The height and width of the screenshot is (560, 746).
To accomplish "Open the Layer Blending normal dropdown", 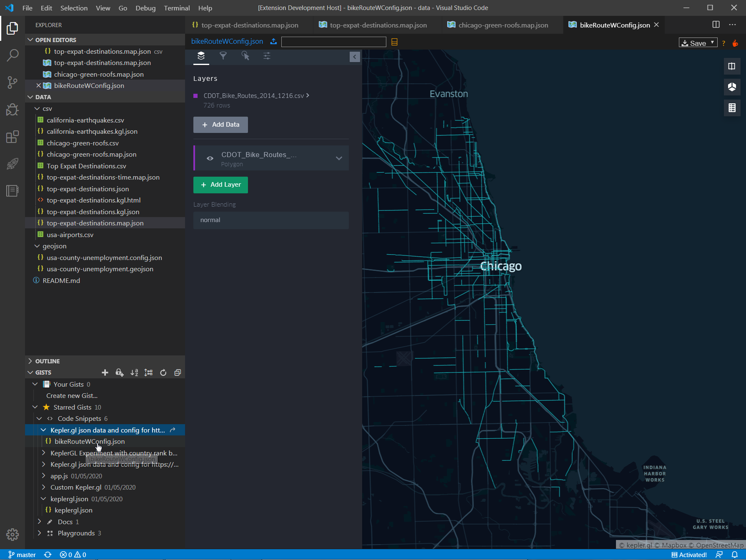I will (271, 220).
